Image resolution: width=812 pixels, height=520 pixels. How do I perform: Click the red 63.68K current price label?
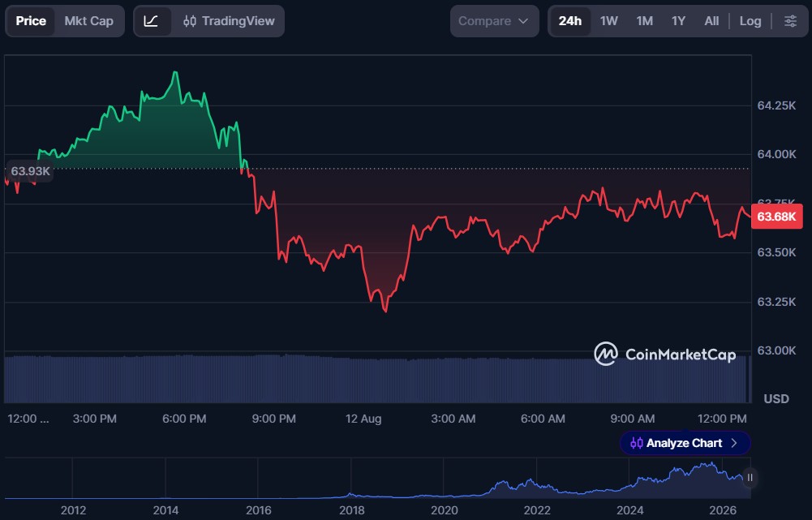[776, 217]
